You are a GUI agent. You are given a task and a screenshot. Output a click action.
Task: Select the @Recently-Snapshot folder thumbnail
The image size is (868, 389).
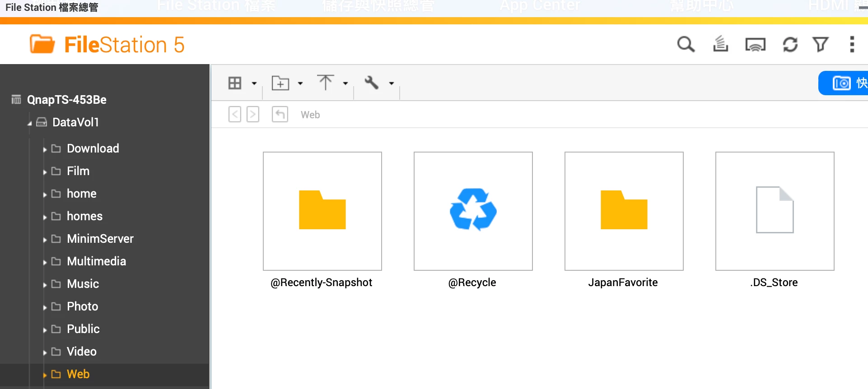point(322,211)
